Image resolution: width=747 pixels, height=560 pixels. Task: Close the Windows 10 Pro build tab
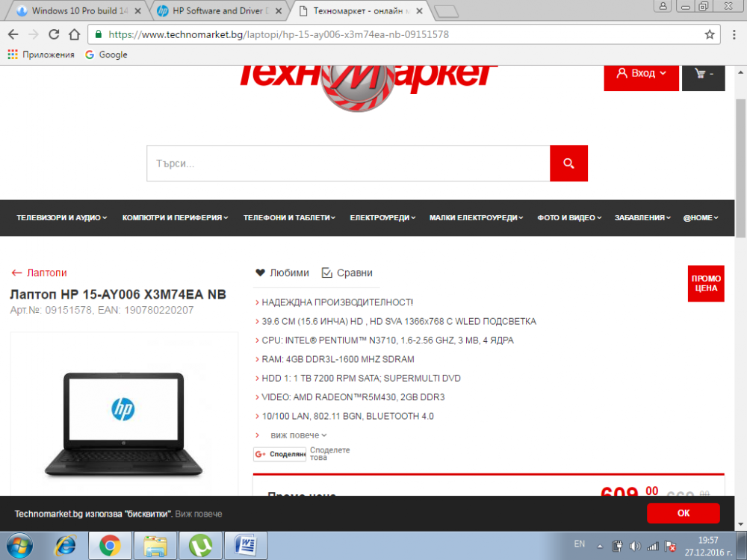137,10
